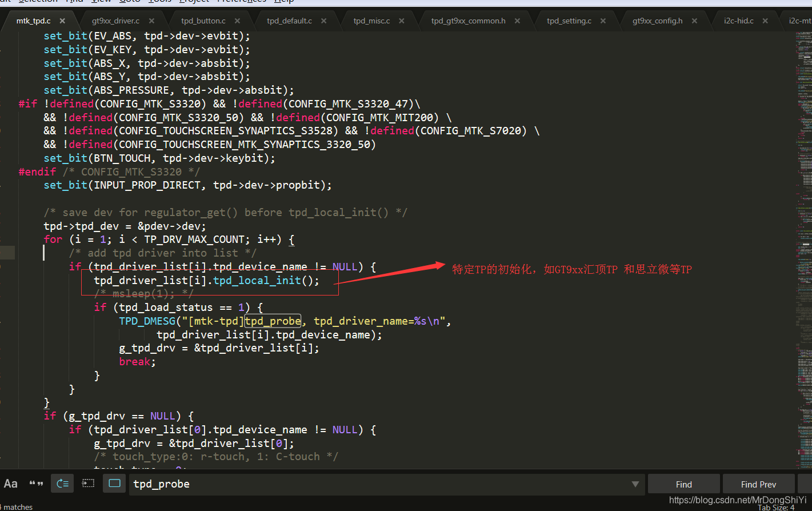
Task: Click the CONFIG_TOUCHSCREEN_SYNAPTICS_S3528 condition line
Action: [x=291, y=131]
